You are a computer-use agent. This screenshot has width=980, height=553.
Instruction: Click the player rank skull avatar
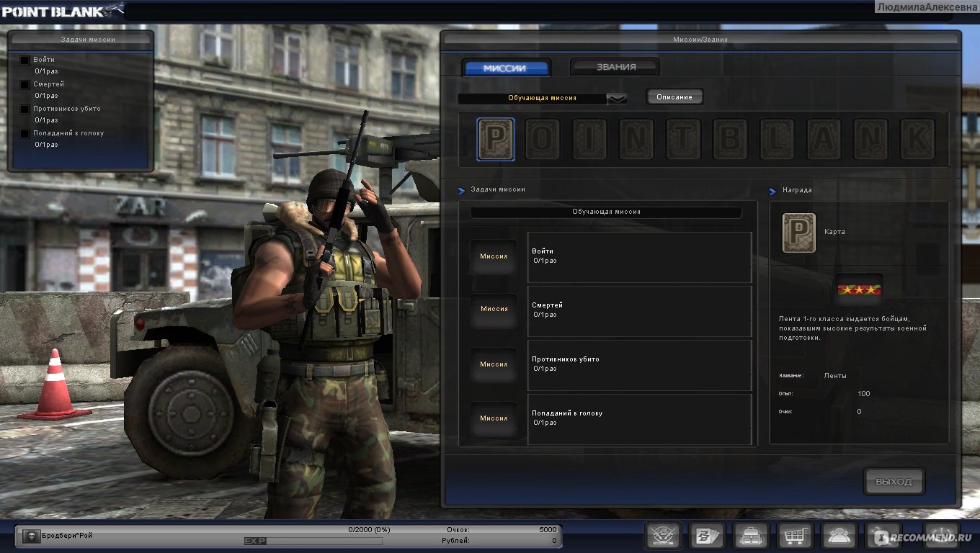coord(31,536)
